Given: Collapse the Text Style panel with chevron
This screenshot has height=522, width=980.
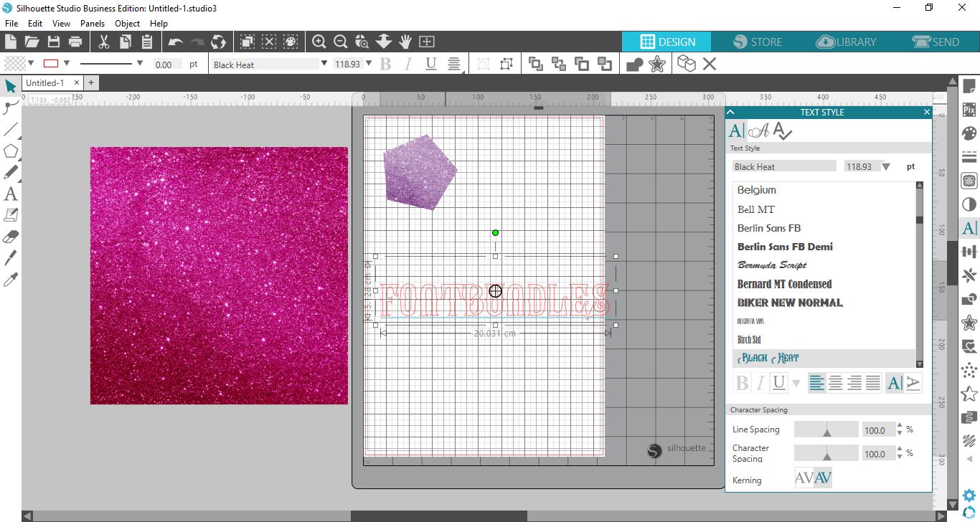Looking at the screenshot, I should pos(730,112).
